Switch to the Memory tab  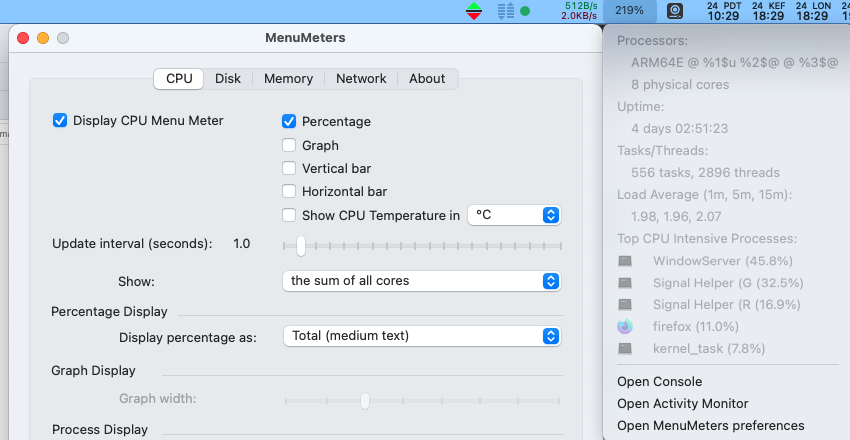pyautogui.click(x=288, y=79)
